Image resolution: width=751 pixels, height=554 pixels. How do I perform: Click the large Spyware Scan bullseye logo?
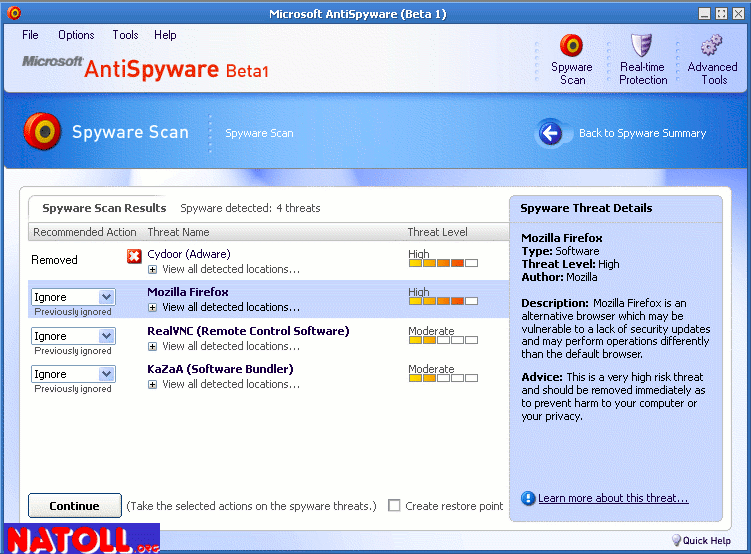[43, 131]
